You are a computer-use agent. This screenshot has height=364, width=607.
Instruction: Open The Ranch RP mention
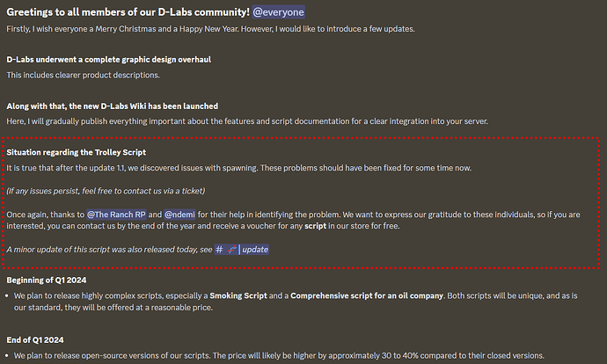coord(122,214)
